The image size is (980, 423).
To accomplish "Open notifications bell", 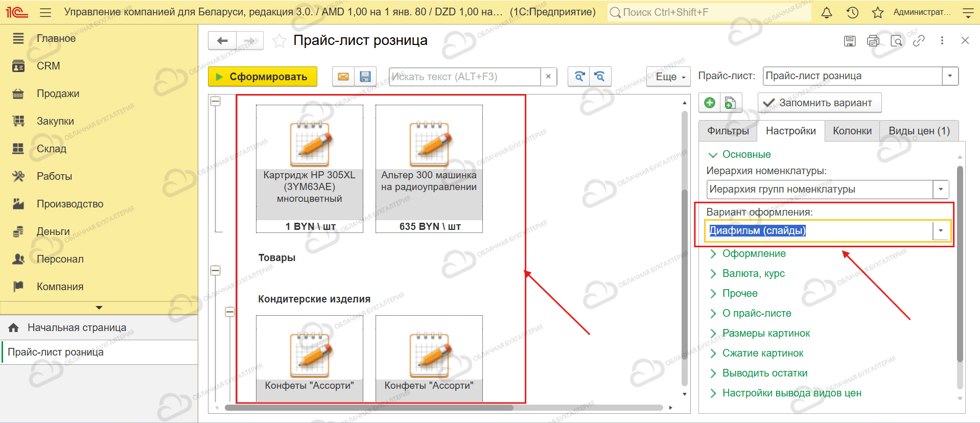I will [826, 12].
